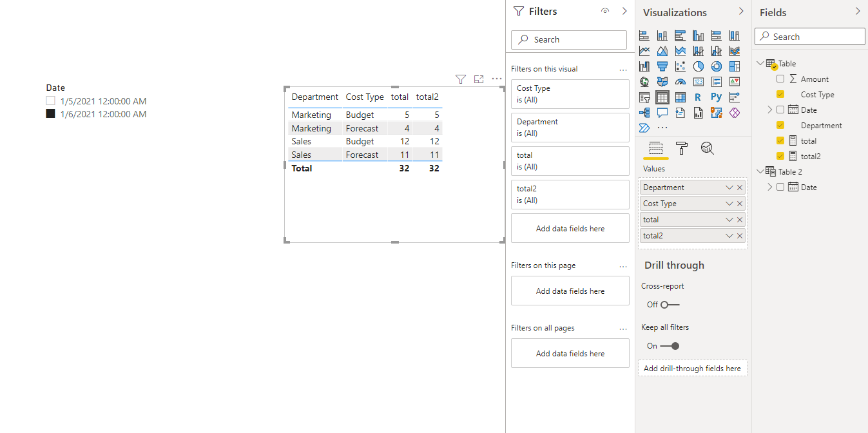This screenshot has height=433, width=868.
Task: Click the visual header filter icon
Action: [461, 79]
